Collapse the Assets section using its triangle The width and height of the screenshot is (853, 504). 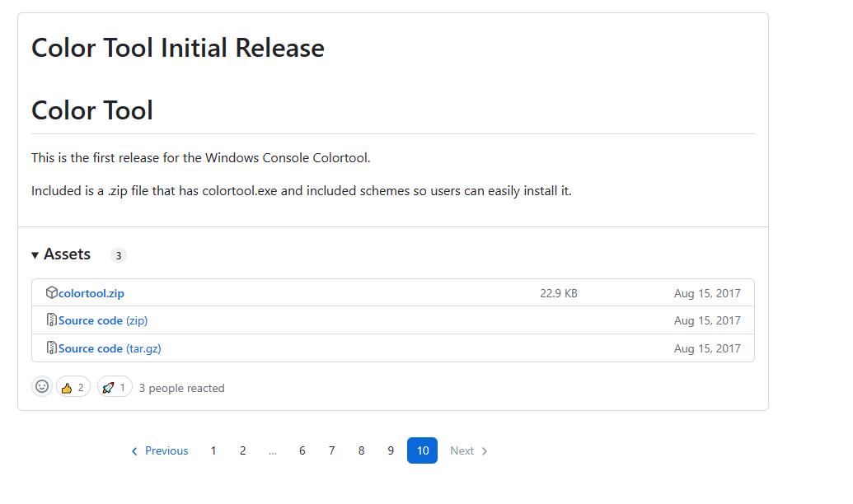35,254
